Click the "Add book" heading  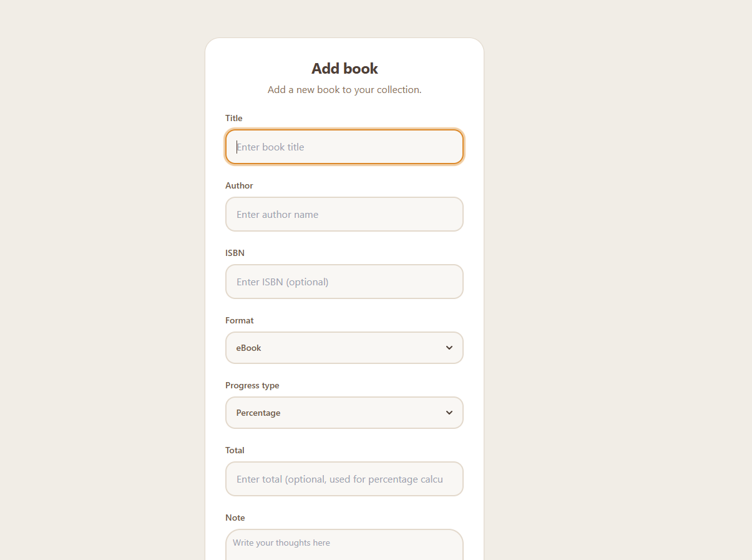click(x=344, y=69)
